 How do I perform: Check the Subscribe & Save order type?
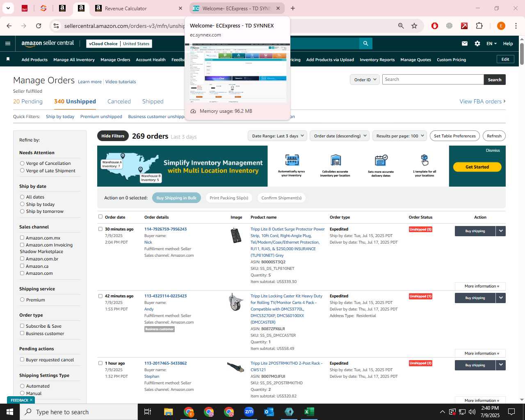click(22, 326)
